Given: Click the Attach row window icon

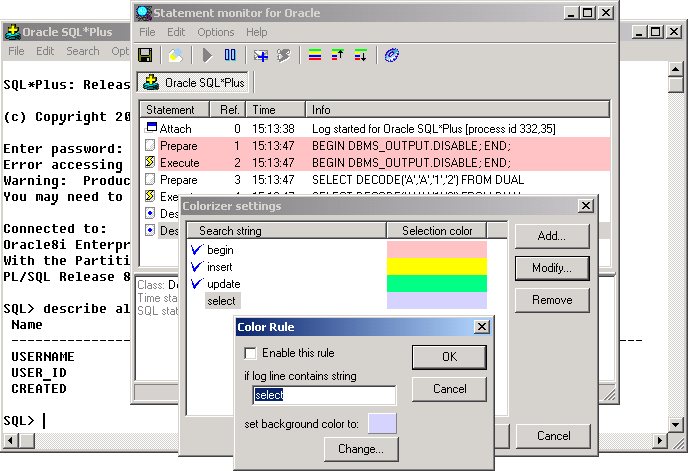Looking at the screenshot, I should coord(151,127).
